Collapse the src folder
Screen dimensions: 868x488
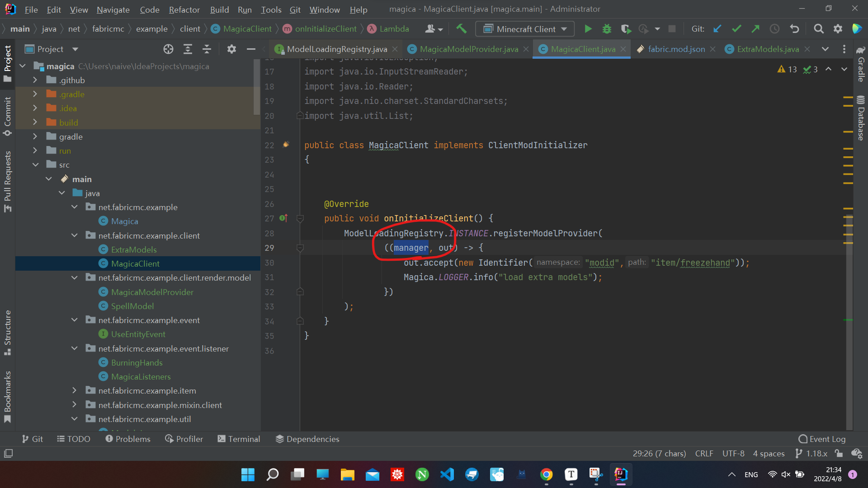36,164
